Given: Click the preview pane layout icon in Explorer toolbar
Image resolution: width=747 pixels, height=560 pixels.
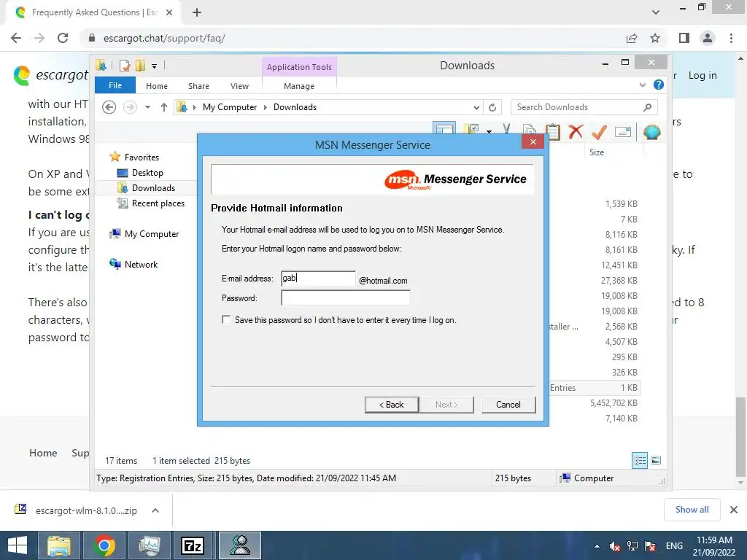Looking at the screenshot, I should click(444, 129).
